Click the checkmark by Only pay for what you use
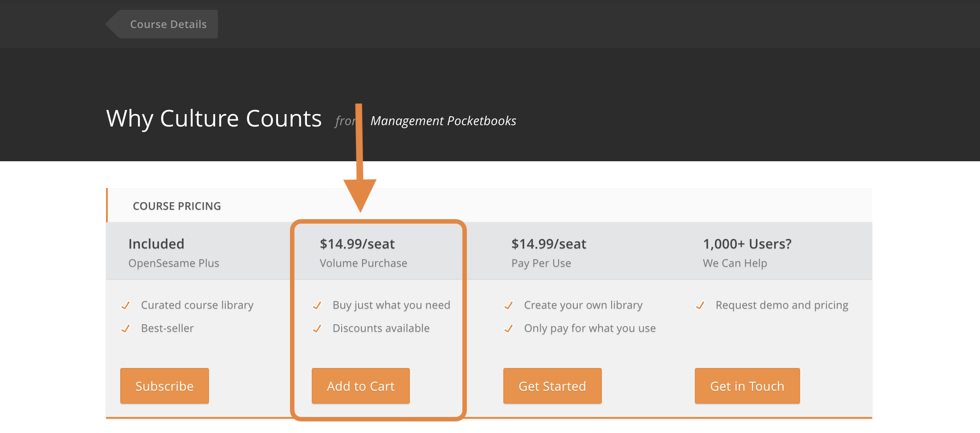The image size is (980, 433). pyautogui.click(x=509, y=329)
